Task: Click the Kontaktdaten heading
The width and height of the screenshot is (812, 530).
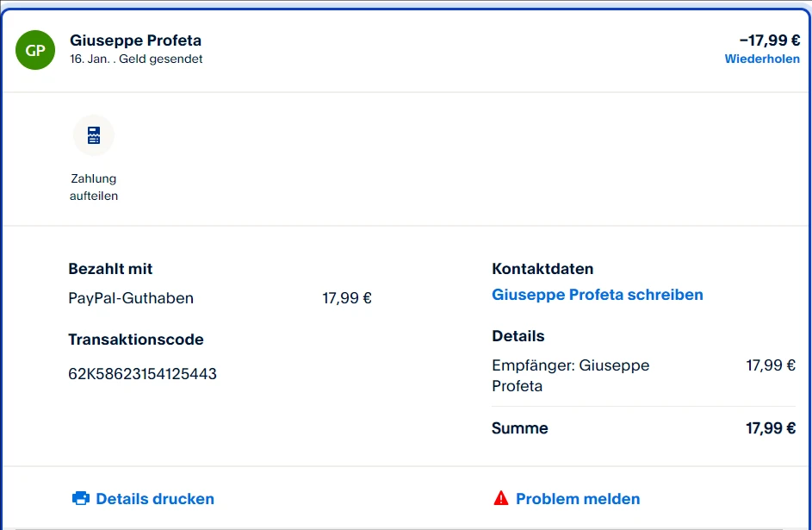Action: [542, 269]
